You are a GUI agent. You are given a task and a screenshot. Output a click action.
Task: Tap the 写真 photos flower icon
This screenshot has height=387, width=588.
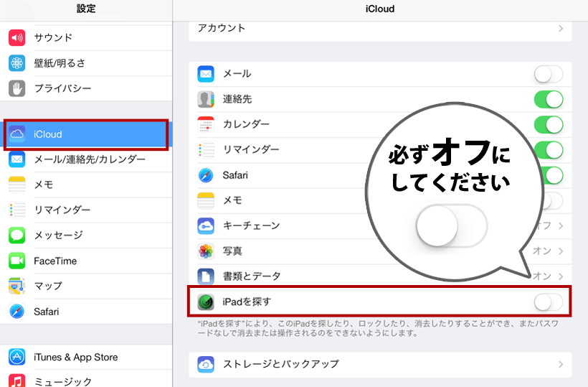point(206,251)
